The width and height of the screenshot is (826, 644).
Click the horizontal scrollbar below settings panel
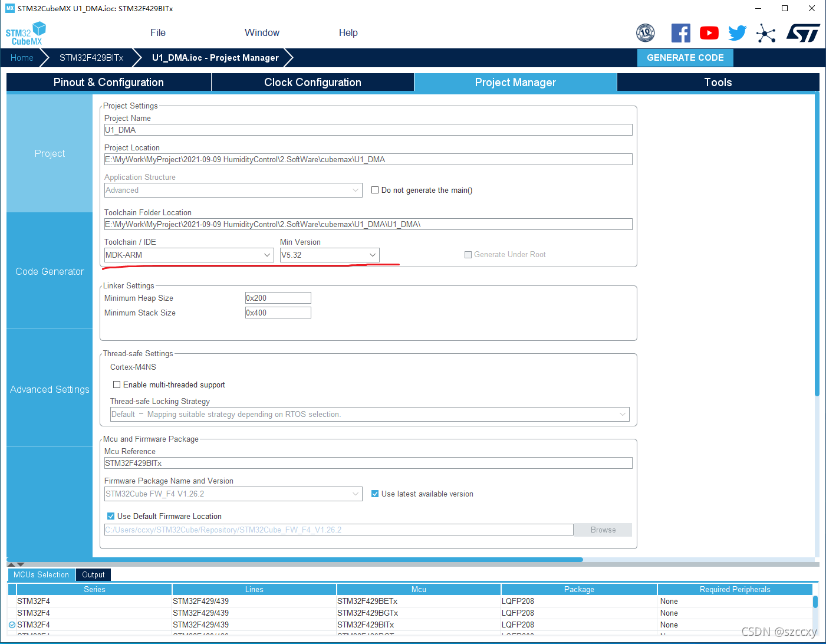[295, 560]
